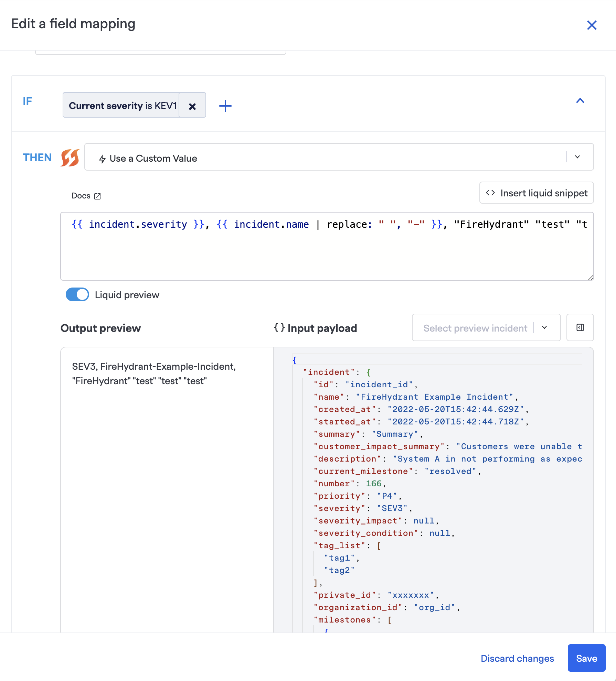Click the "id": "incident_id" payload line

365,385
